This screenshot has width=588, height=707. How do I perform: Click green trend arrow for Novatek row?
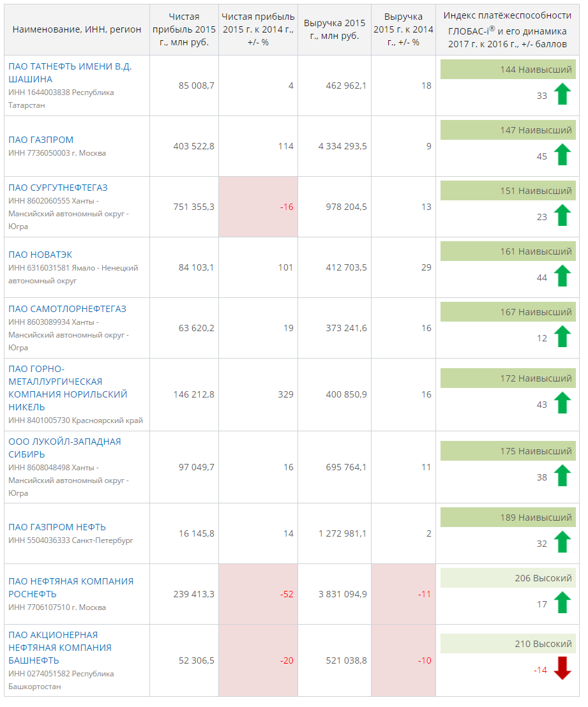562,276
